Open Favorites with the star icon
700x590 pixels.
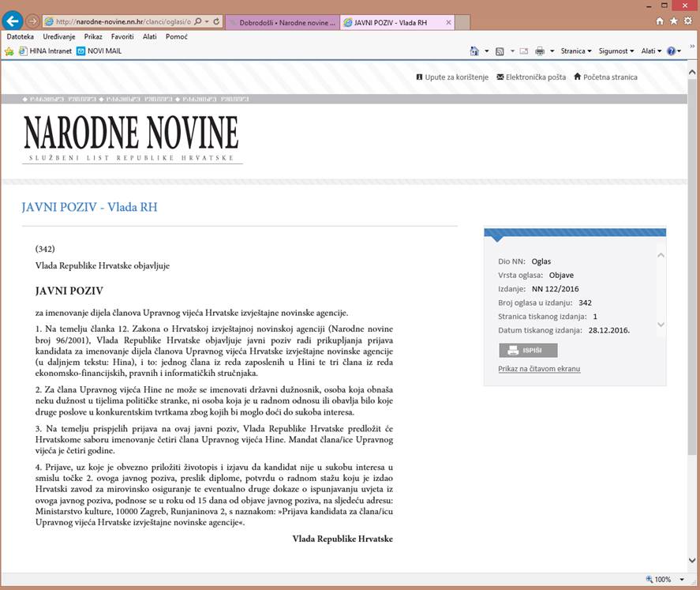(675, 21)
